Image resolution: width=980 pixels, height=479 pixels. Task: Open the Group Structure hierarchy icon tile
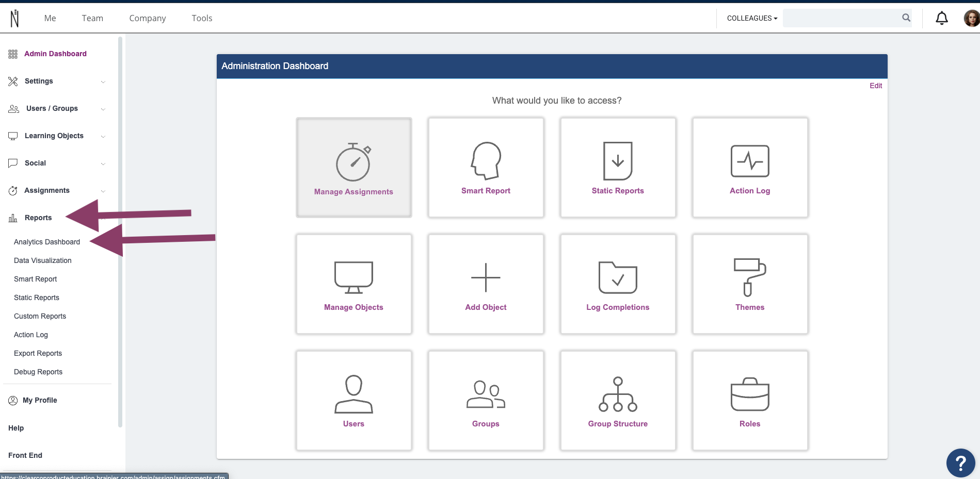click(618, 401)
